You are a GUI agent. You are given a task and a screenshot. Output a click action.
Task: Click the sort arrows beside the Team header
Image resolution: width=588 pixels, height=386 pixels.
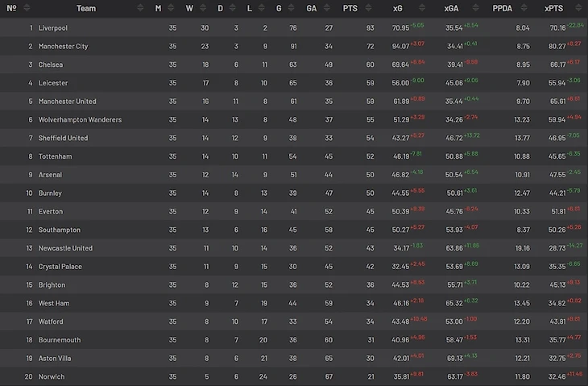coord(142,8)
